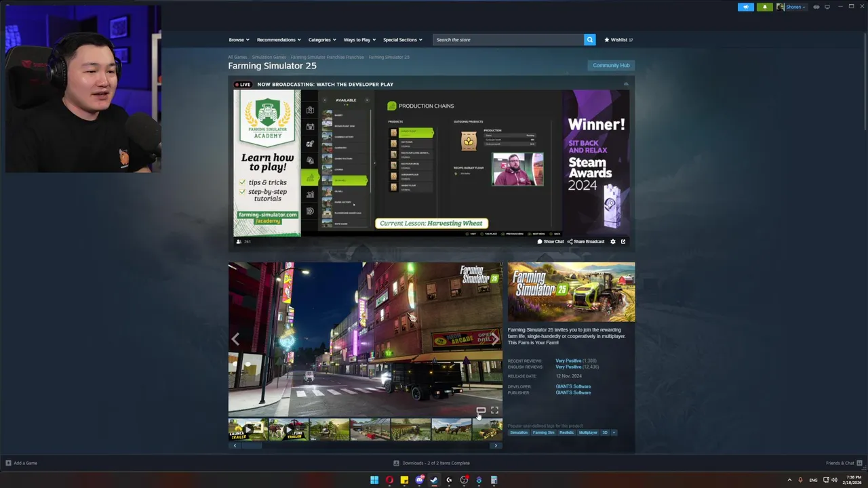
Task: Expand the Special Sections menu
Action: coord(402,39)
